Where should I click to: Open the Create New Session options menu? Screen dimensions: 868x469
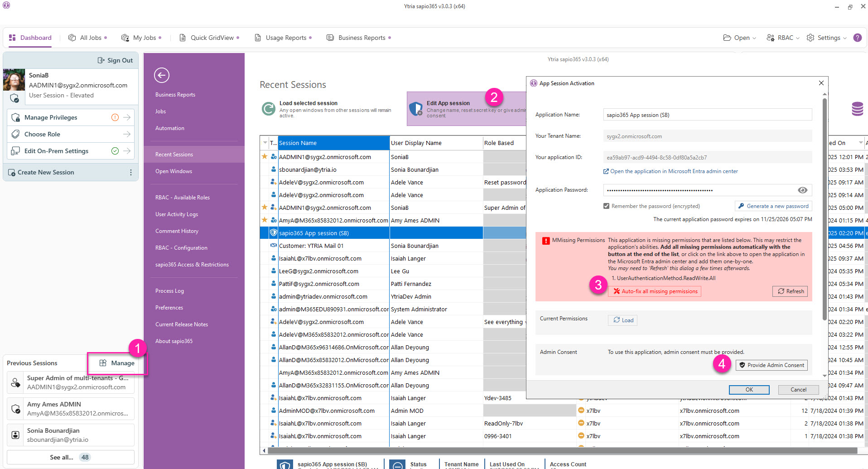pos(131,173)
